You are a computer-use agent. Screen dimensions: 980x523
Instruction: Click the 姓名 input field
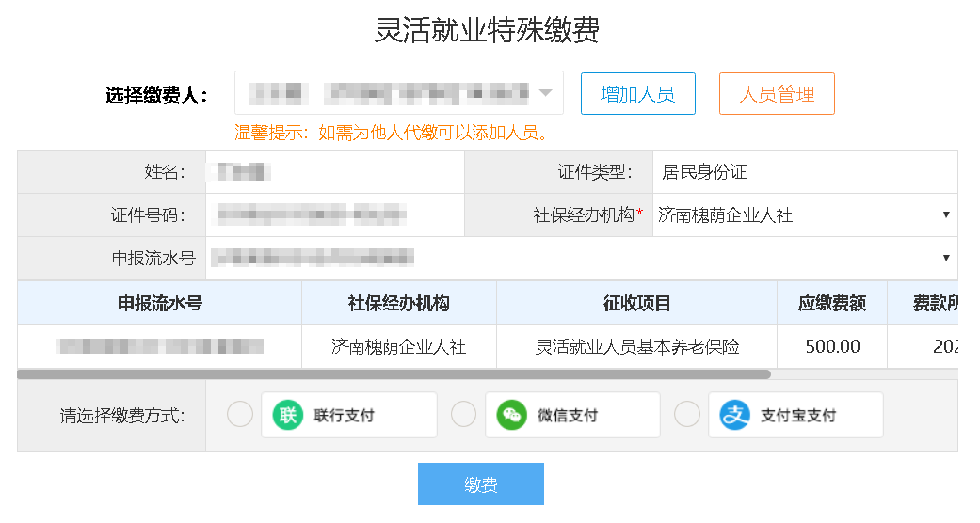335,172
